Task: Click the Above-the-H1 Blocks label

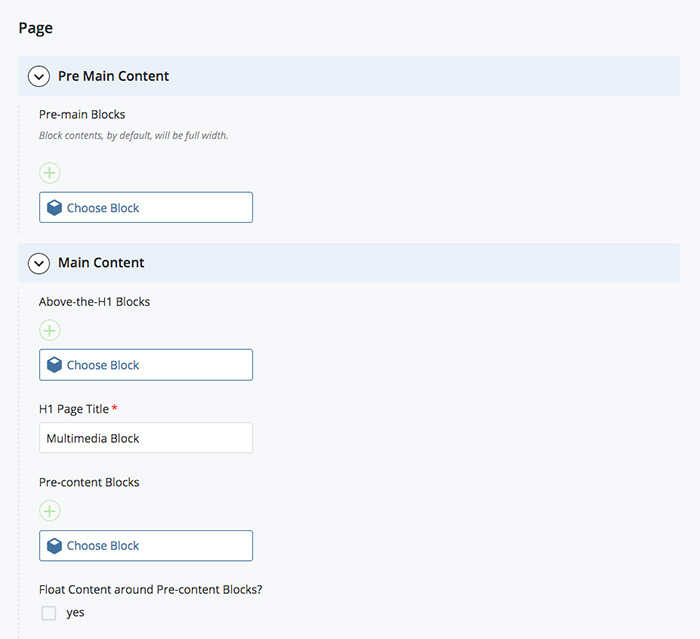Action: 95,302
